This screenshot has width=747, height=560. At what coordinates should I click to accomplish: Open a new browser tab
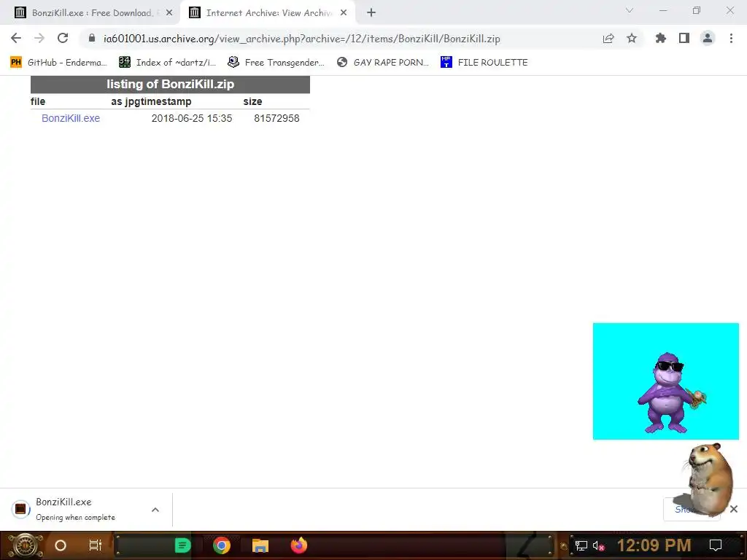pyautogui.click(x=371, y=13)
